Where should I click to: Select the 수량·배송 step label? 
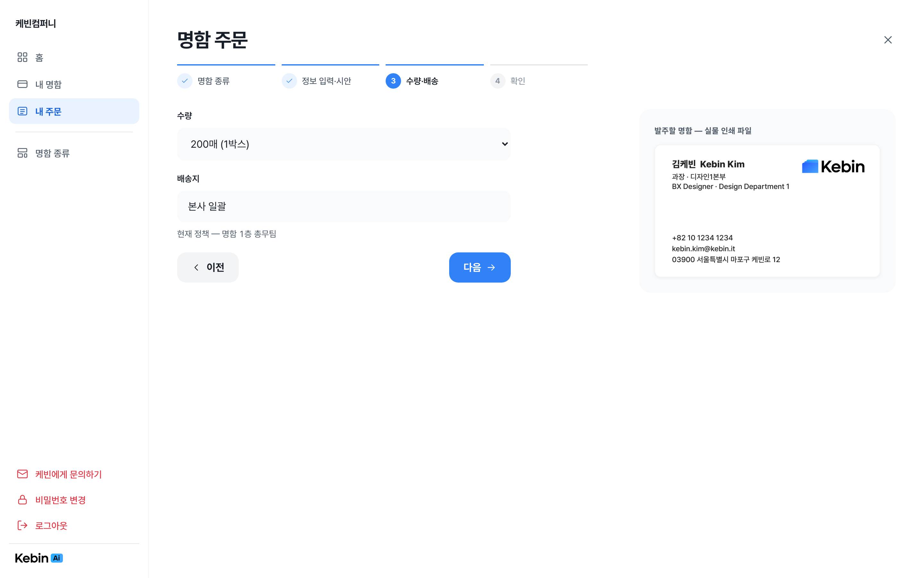pos(422,81)
